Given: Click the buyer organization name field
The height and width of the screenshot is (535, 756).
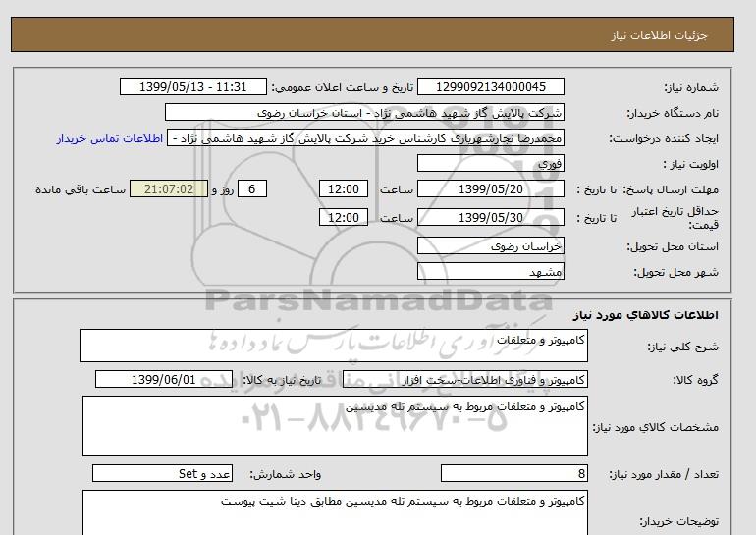Looking at the screenshot, I should pos(364,112).
